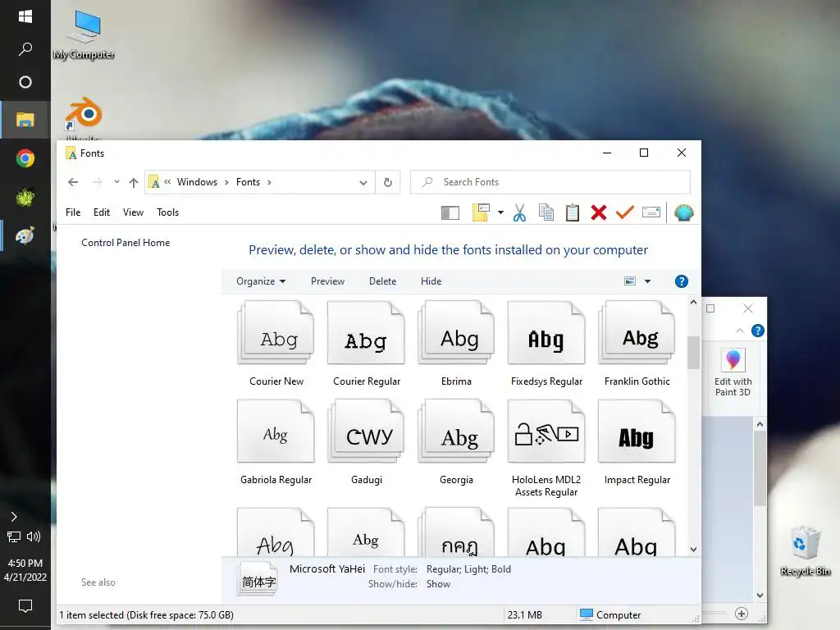Select the Fixedsys Regular font
This screenshot has height=630, width=840.
pos(546,344)
